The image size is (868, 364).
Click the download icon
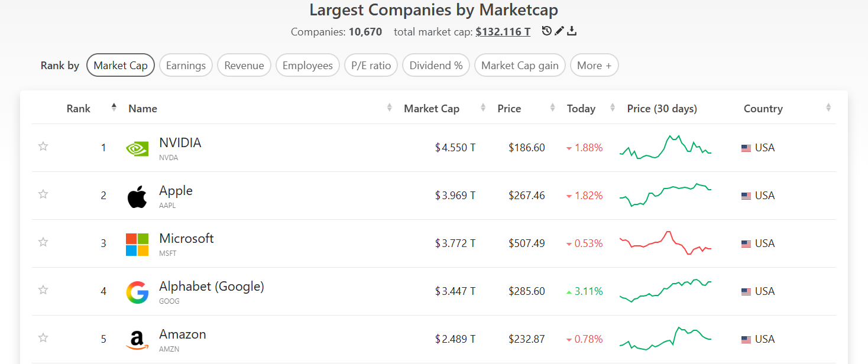coord(572,31)
